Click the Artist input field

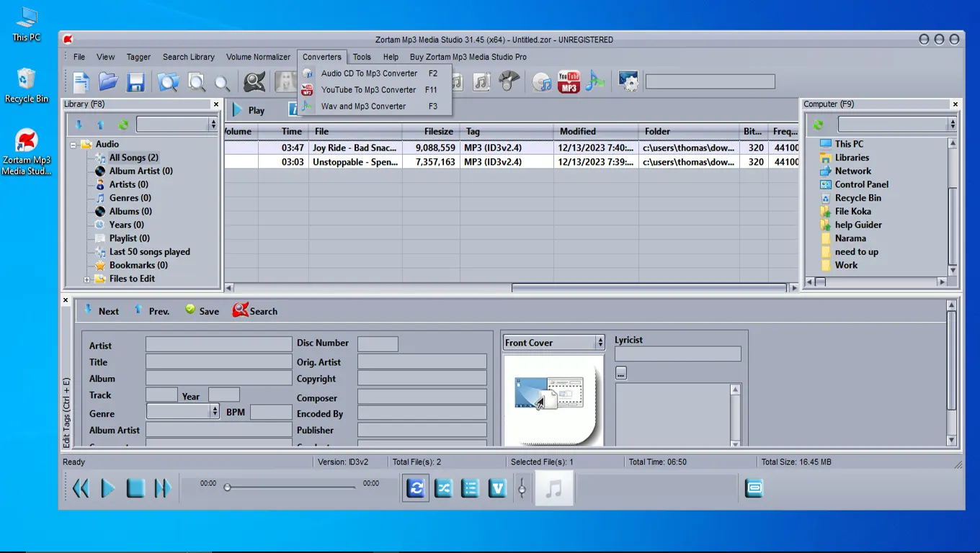click(x=218, y=344)
